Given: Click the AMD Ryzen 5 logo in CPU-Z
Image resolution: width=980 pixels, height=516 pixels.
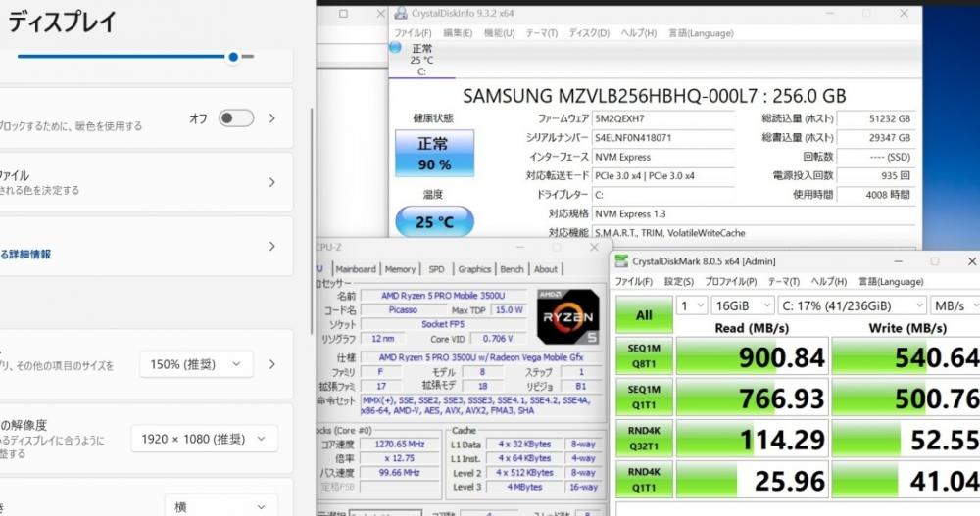Looking at the screenshot, I should (x=567, y=316).
